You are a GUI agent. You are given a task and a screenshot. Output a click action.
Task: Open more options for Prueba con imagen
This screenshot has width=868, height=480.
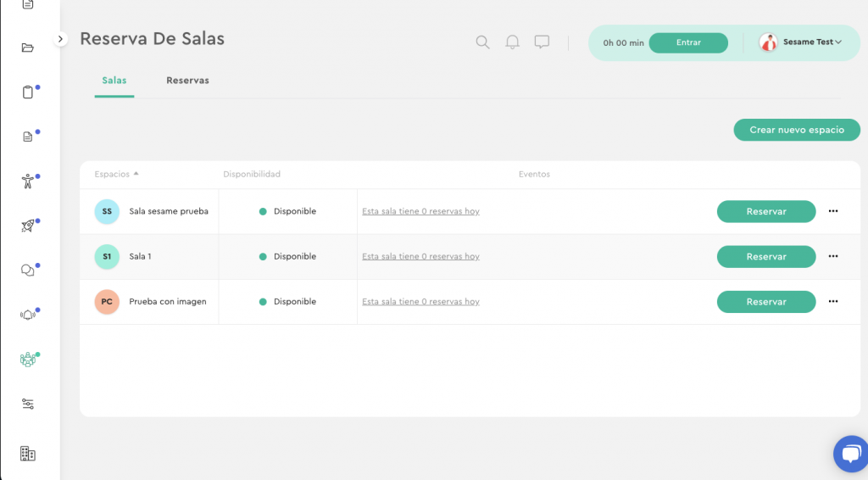(832, 301)
